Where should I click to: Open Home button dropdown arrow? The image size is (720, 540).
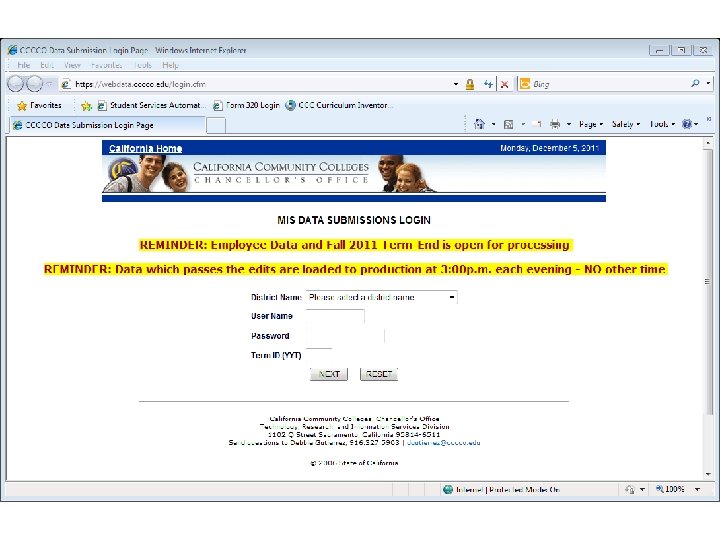click(494, 124)
